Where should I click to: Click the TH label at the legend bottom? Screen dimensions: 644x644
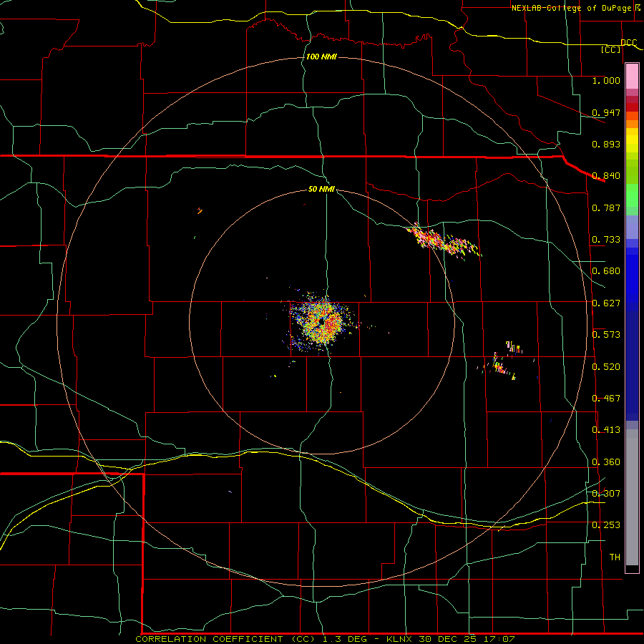pos(615,557)
